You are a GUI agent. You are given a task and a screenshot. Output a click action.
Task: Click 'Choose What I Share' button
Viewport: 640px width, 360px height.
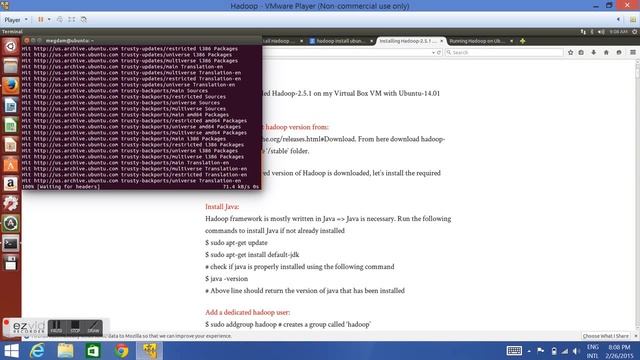coord(606,336)
